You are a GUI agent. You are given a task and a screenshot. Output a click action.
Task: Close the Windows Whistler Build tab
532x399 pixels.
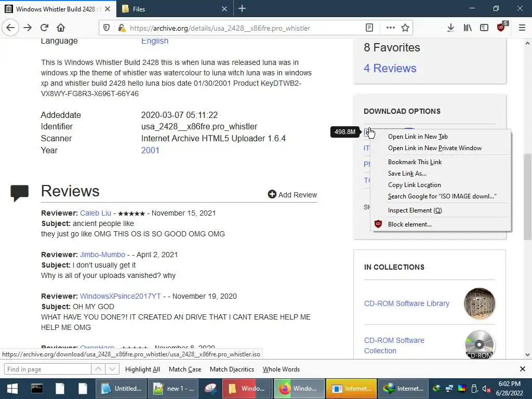[107, 9]
